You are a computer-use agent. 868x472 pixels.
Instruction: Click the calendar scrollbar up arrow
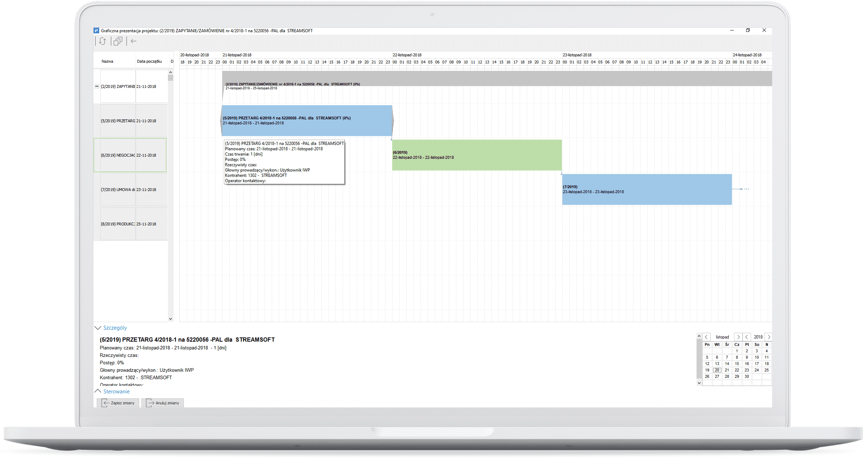coord(699,336)
